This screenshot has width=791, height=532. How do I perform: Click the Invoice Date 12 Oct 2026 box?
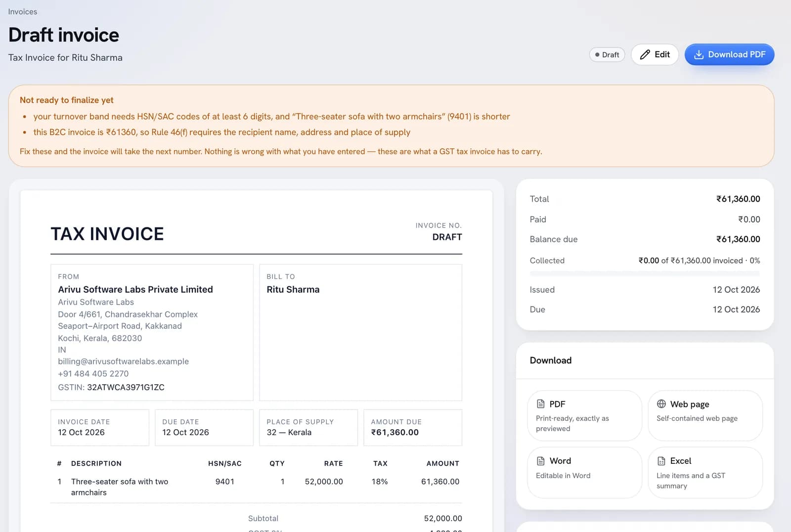(x=100, y=428)
